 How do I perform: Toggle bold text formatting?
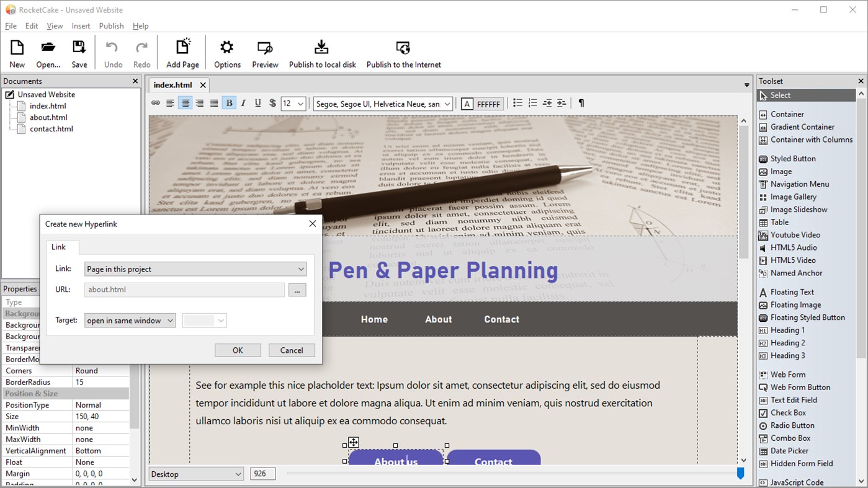[229, 103]
